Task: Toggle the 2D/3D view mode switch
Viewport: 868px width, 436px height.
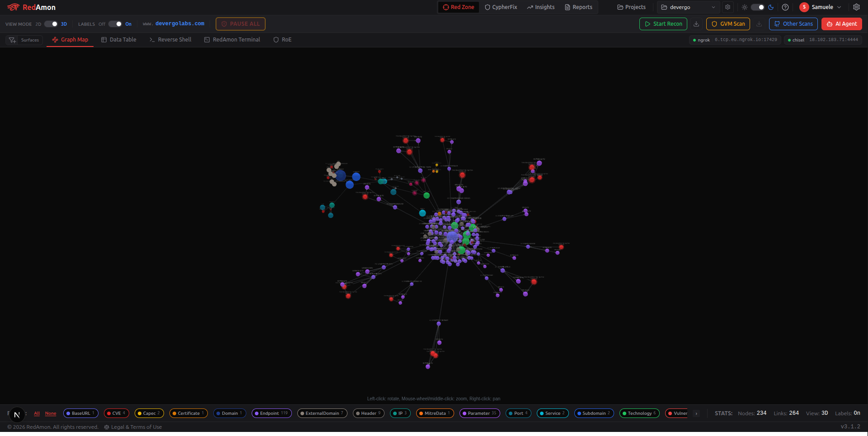Action: (x=51, y=24)
